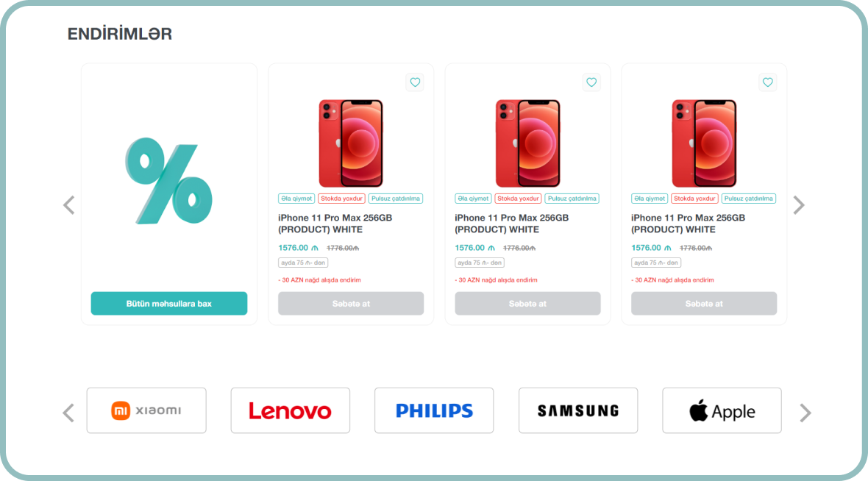The width and height of the screenshot is (868, 481).
Task: Click Səbətə at on the first iPhone card
Action: 351,303
